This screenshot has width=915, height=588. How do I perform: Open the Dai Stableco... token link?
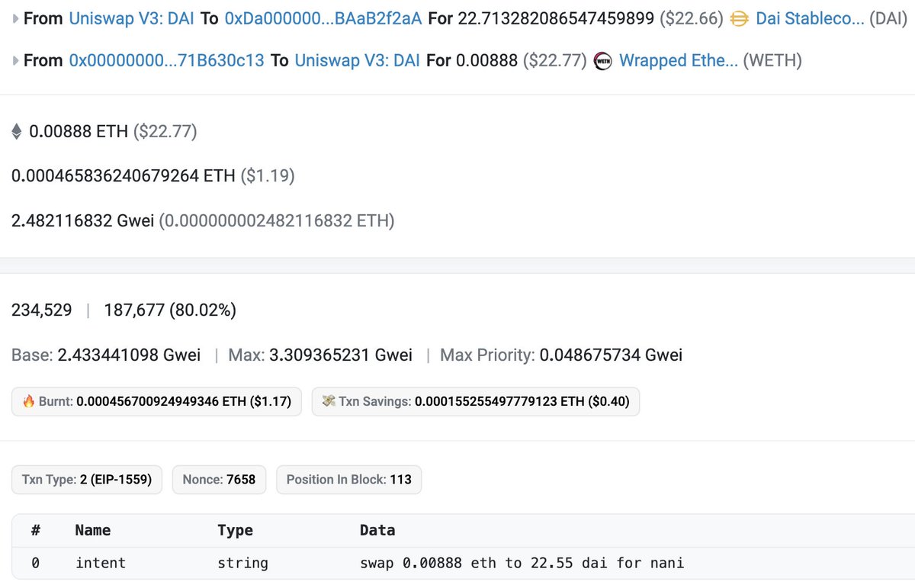pos(810,18)
